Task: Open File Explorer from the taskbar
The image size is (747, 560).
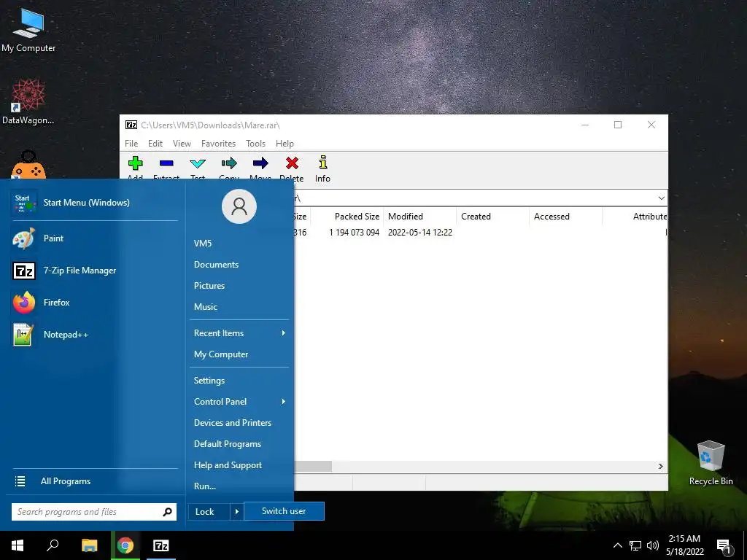Action: click(89, 545)
